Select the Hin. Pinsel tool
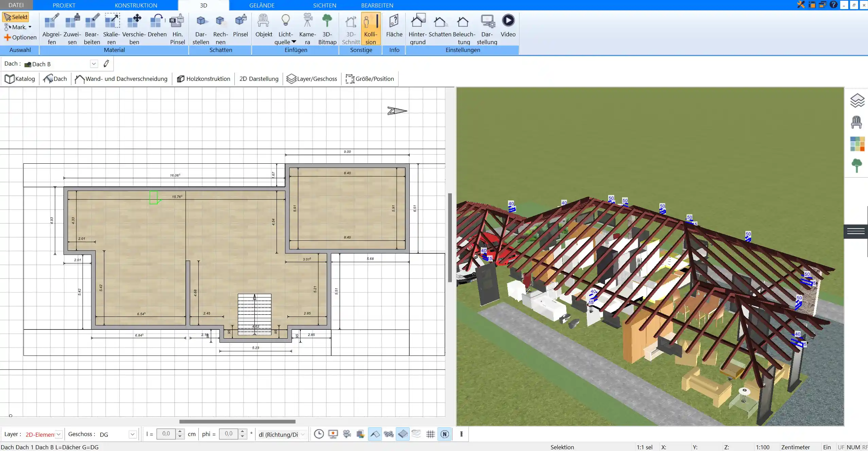868x451 pixels. pyautogui.click(x=177, y=29)
